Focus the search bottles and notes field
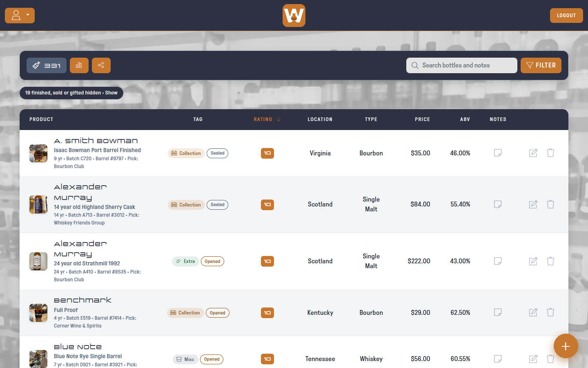Viewport: 588px width, 368px height. [462, 65]
